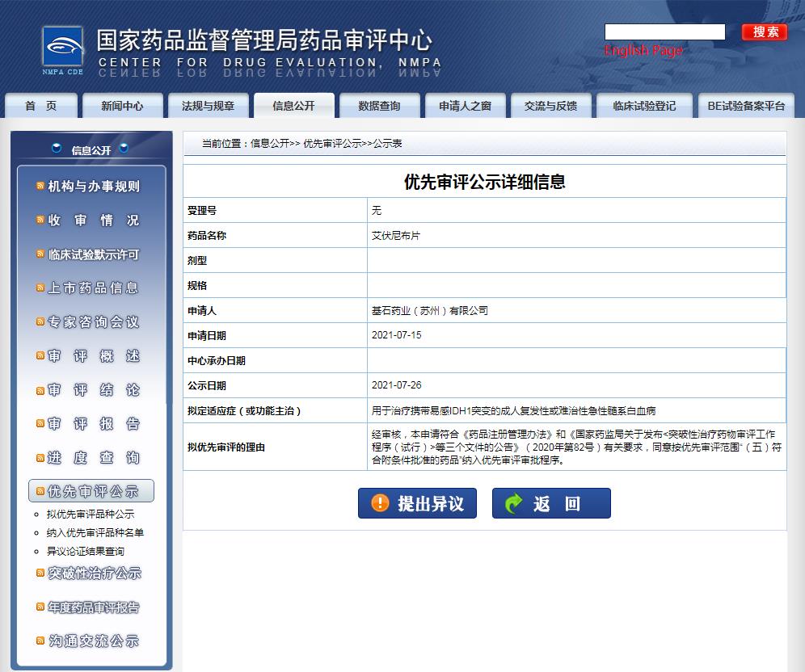Click the NMPA CDE logo icon
The image size is (805, 672).
63,50
